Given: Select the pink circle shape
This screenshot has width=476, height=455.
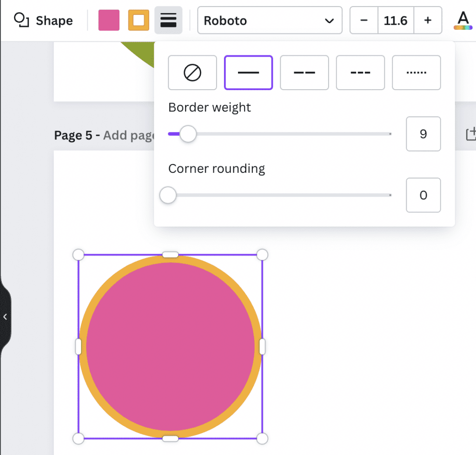Looking at the screenshot, I should click(170, 347).
